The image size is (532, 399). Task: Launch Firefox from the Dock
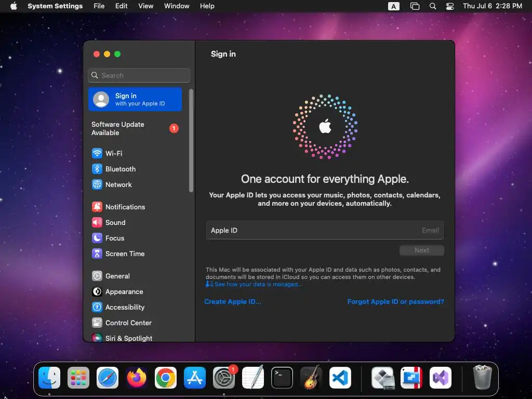pyautogui.click(x=137, y=378)
